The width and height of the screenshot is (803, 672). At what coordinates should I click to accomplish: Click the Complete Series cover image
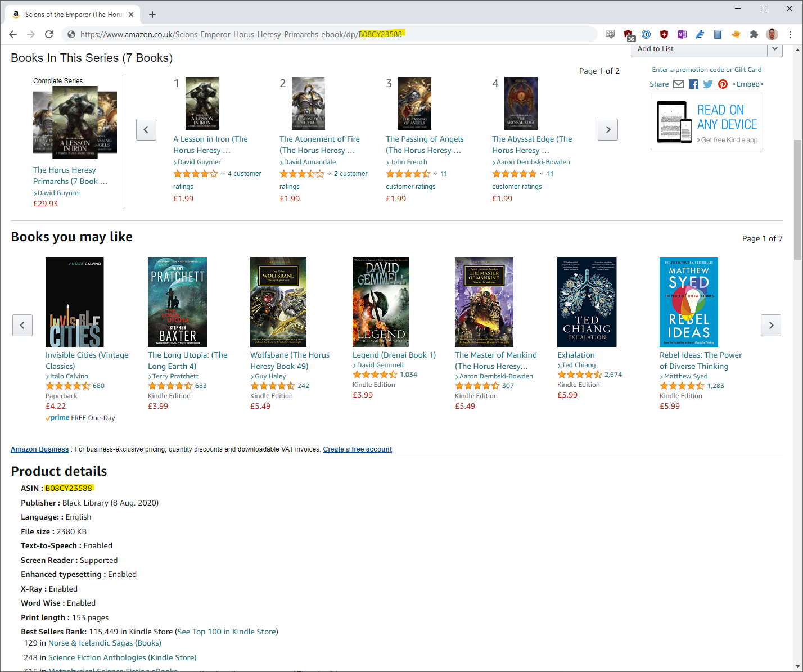pyautogui.click(x=75, y=123)
